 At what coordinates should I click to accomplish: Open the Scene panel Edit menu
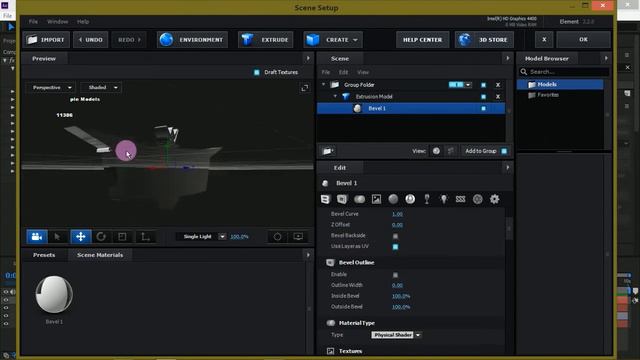coord(344,72)
